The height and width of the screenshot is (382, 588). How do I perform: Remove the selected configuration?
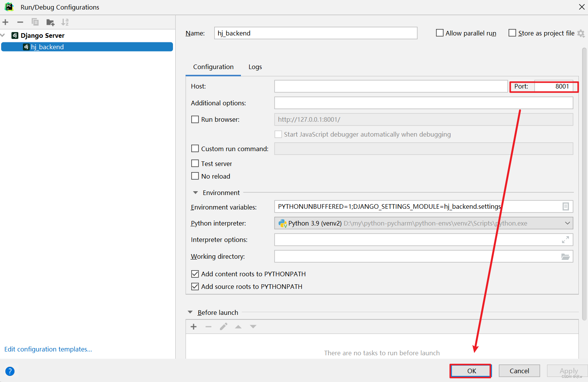(x=20, y=22)
